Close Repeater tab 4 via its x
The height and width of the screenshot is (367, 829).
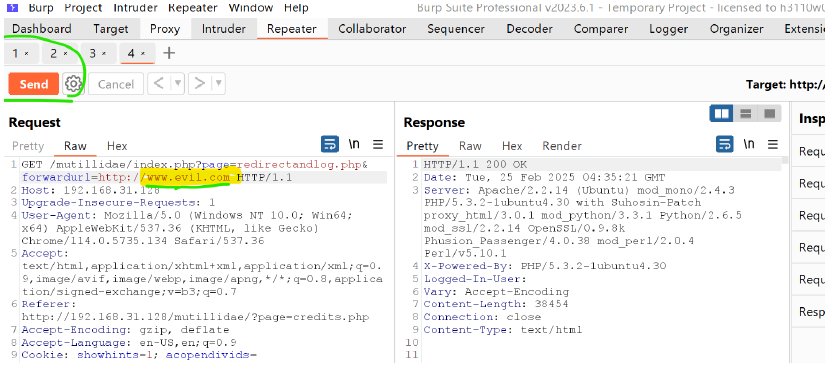pos(143,53)
